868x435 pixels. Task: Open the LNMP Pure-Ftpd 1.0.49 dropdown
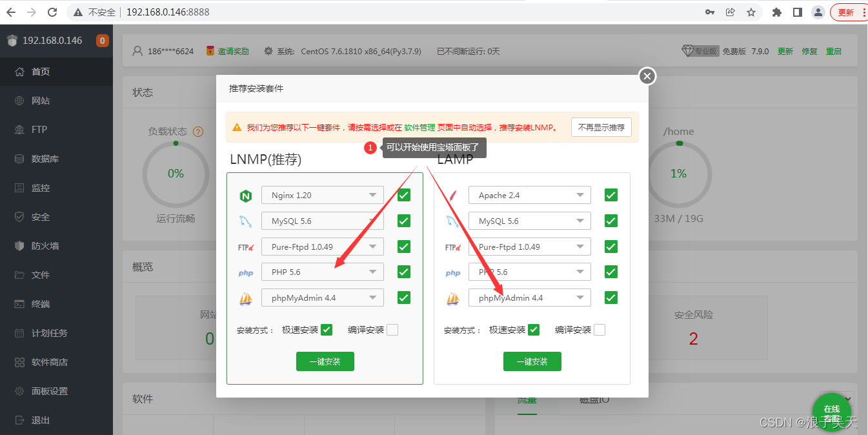tap(323, 247)
